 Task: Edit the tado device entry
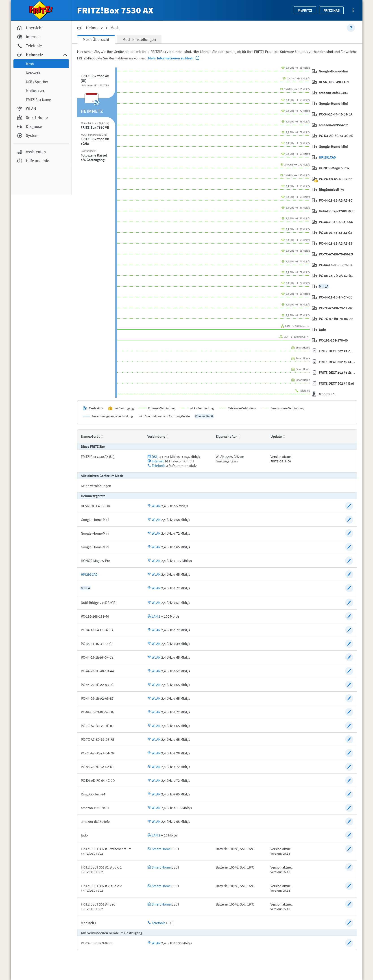[x=349, y=835]
